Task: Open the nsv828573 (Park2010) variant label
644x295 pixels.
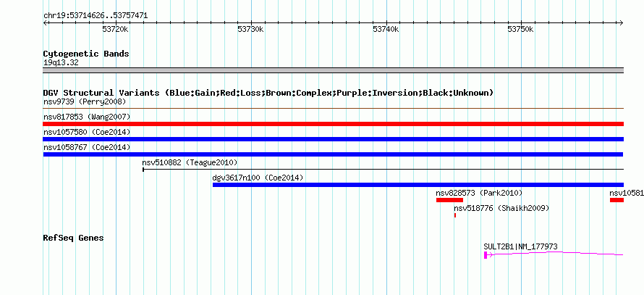Action: pos(479,193)
